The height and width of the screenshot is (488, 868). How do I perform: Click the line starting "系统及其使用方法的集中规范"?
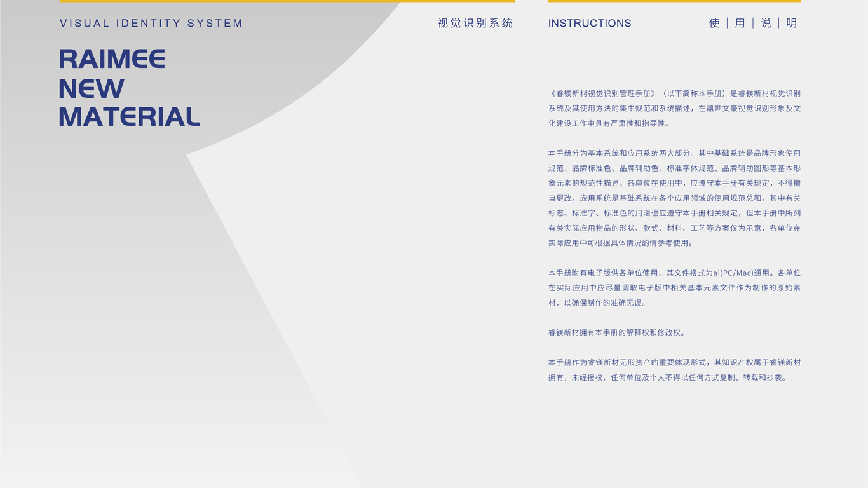click(674, 108)
